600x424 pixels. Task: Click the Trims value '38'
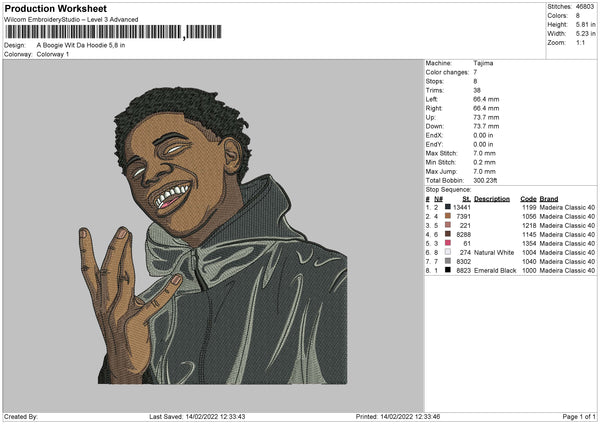pyautogui.click(x=477, y=90)
